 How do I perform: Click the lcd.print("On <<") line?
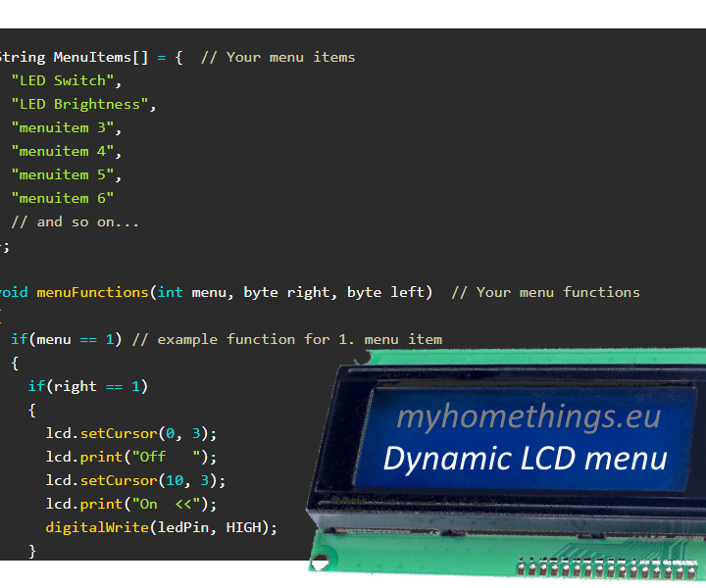131,504
